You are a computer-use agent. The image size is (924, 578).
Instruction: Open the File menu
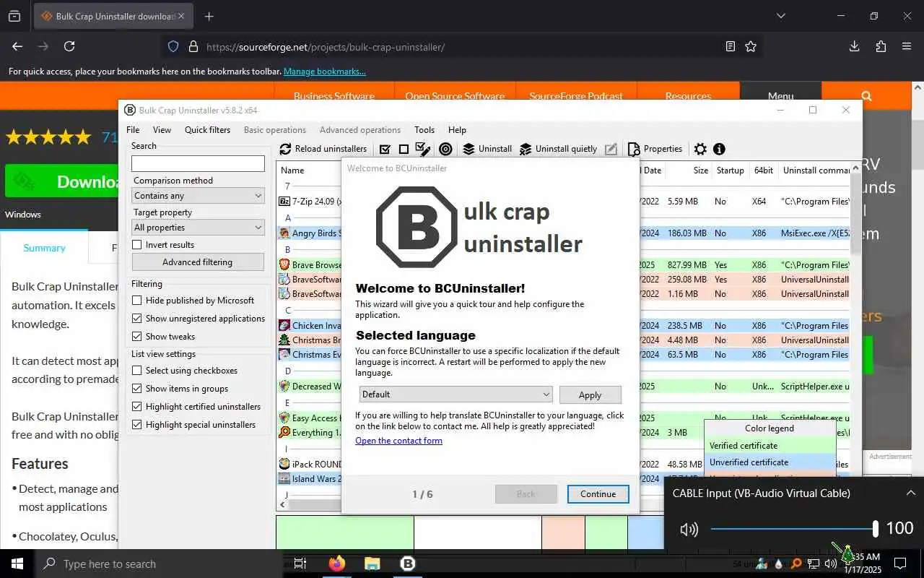pos(133,130)
